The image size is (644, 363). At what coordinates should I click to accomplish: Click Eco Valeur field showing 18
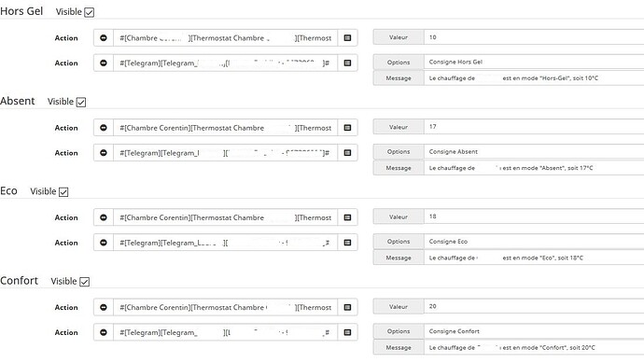click(534, 216)
